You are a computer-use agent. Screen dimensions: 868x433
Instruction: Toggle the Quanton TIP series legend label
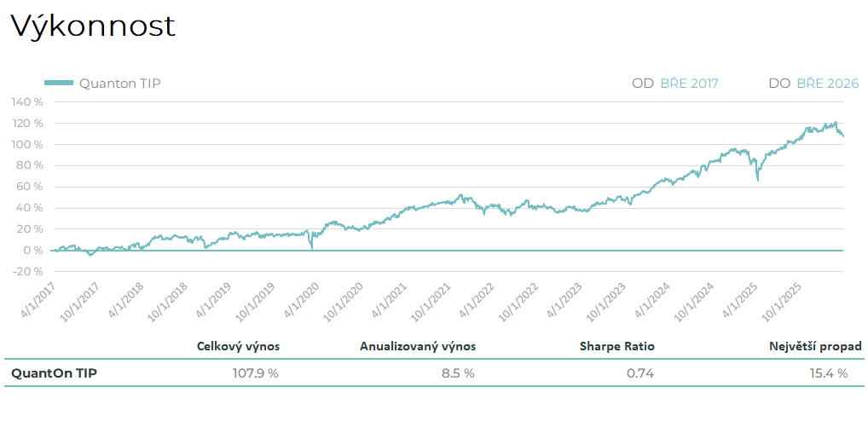click(x=119, y=83)
